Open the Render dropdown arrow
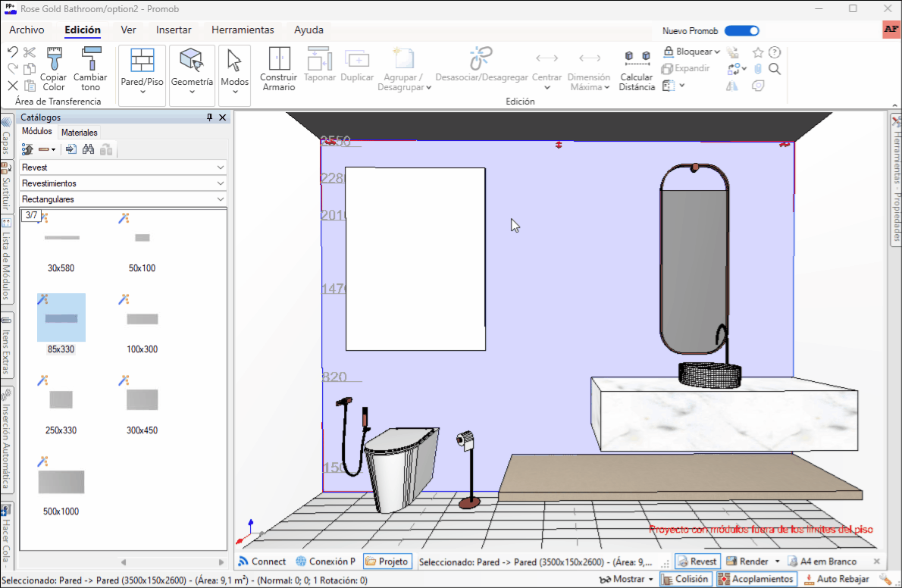902x588 pixels. [x=777, y=561]
